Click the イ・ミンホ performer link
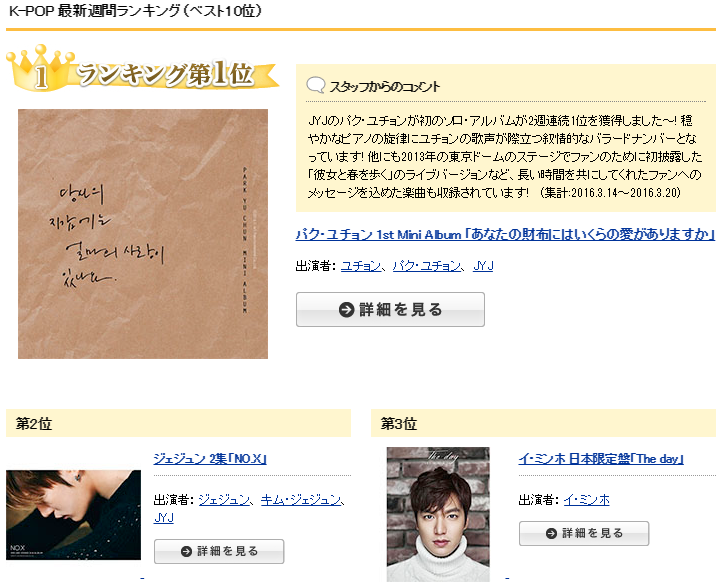Image resolution: width=720 pixels, height=585 pixels. [586, 500]
